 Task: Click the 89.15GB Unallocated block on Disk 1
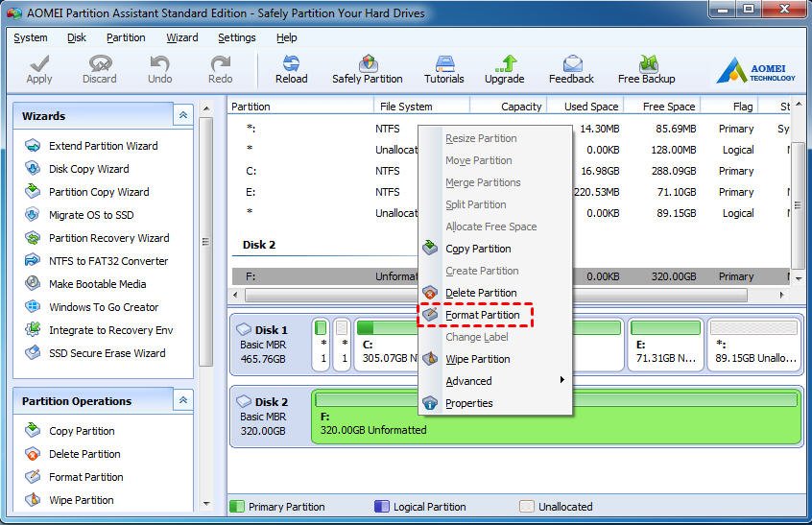(753, 344)
